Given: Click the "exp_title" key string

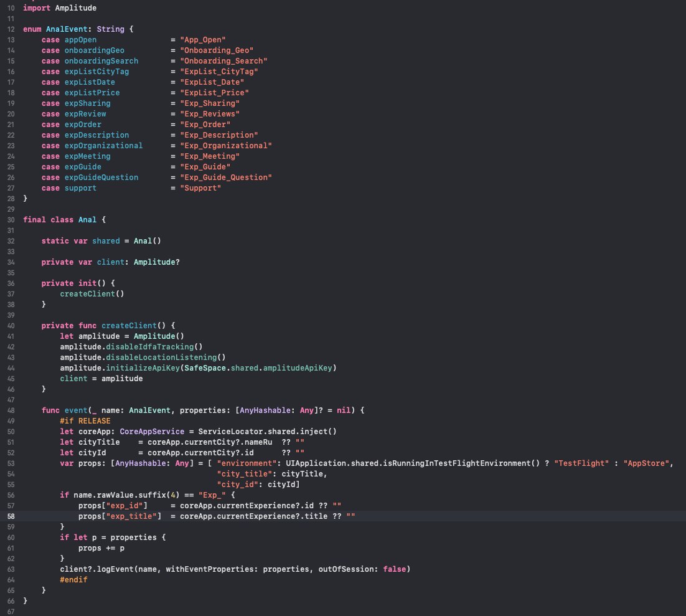Looking at the screenshot, I should (x=132, y=516).
